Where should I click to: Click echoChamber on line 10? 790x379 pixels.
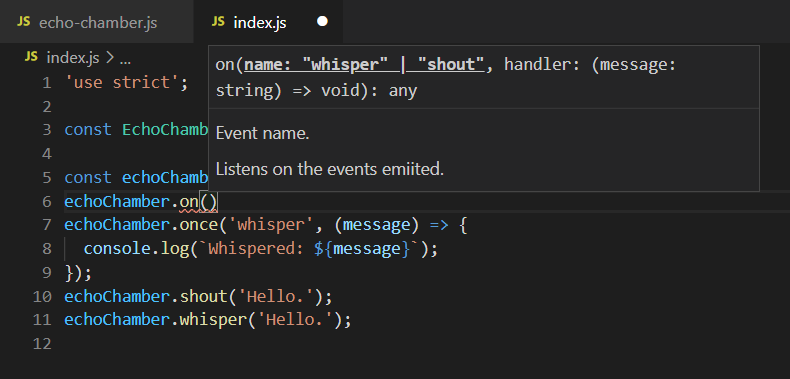[117, 296]
